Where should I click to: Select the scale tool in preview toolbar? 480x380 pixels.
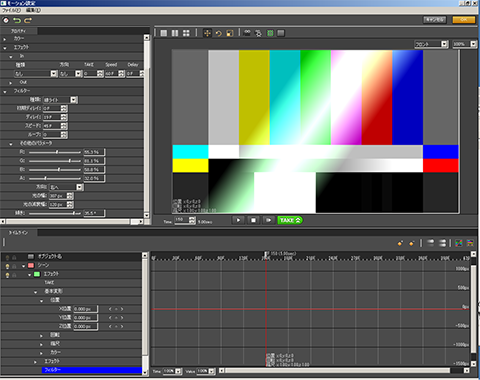pos(230,33)
